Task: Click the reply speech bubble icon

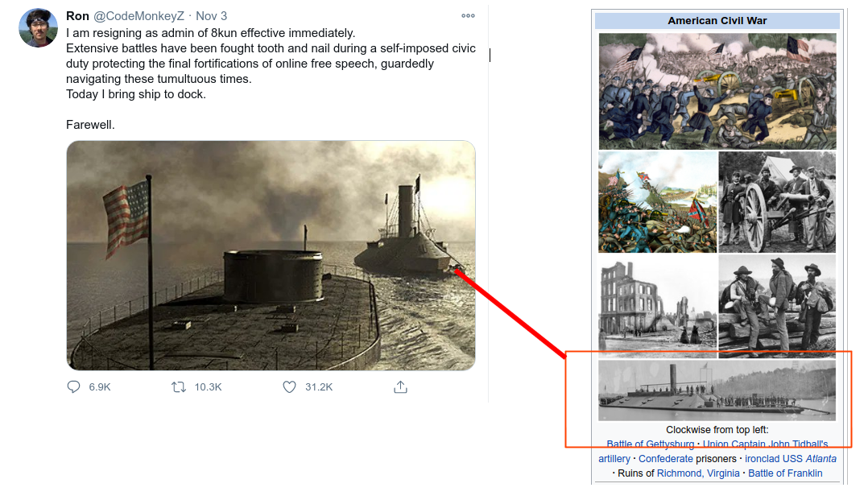Action: (73, 386)
